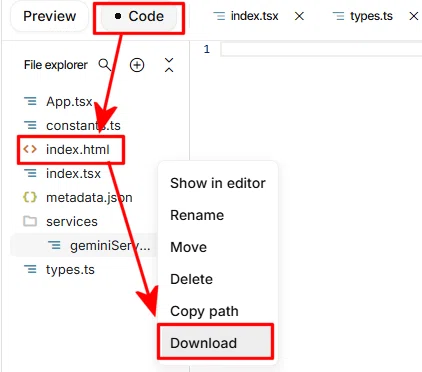
Task: Switch to the Preview view
Action: 50,16
